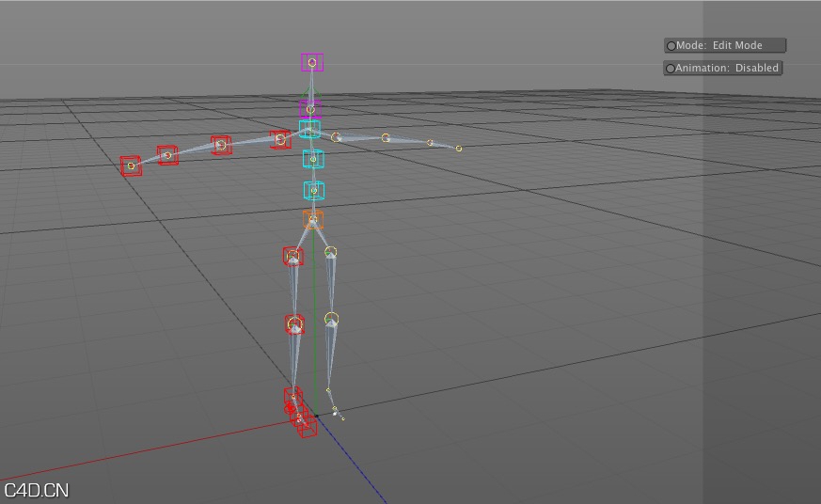This screenshot has height=504, width=821.
Task: Select the red wrist controller beside the outermost cube
Action: pos(167,155)
